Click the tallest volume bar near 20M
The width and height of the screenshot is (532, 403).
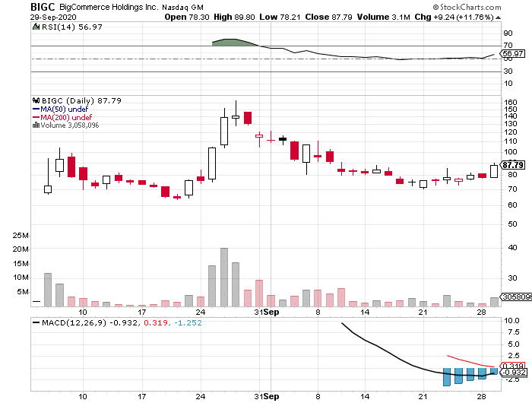(224, 277)
